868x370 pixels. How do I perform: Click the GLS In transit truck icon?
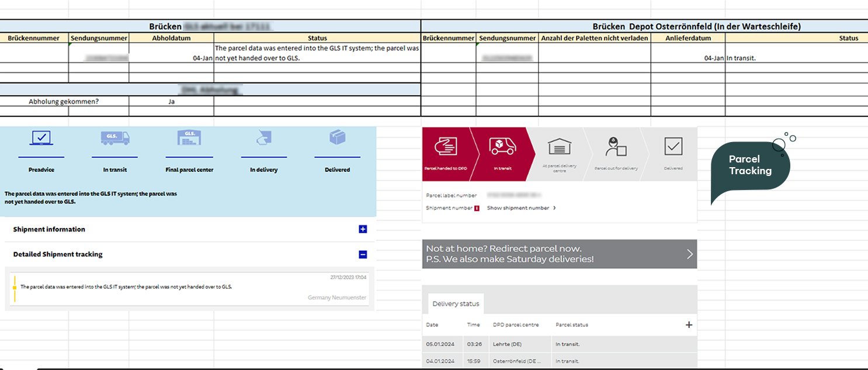(x=114, y=138)
